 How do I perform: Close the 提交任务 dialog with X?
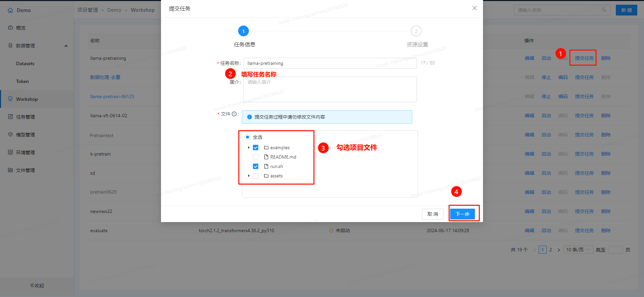474,8
